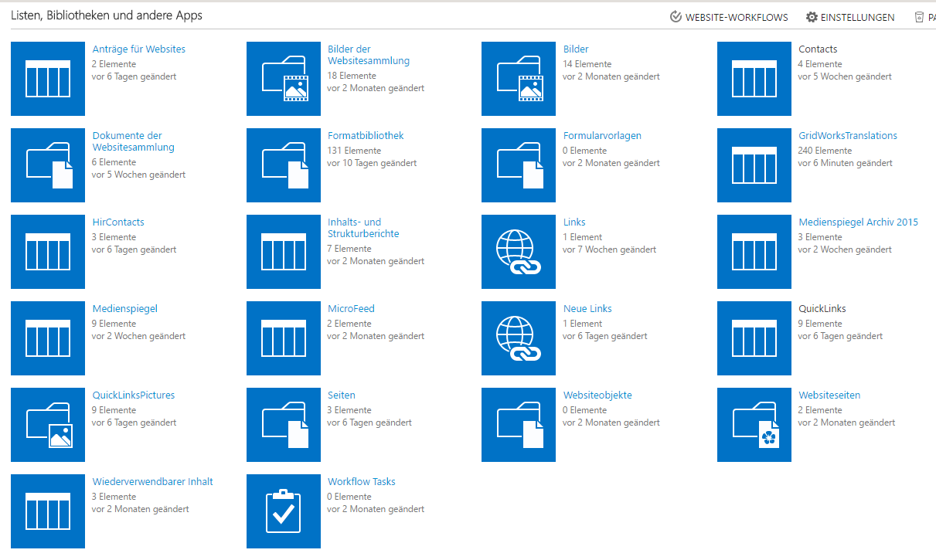Click the Workflow Tasks clipboard icon

(283, 511)
